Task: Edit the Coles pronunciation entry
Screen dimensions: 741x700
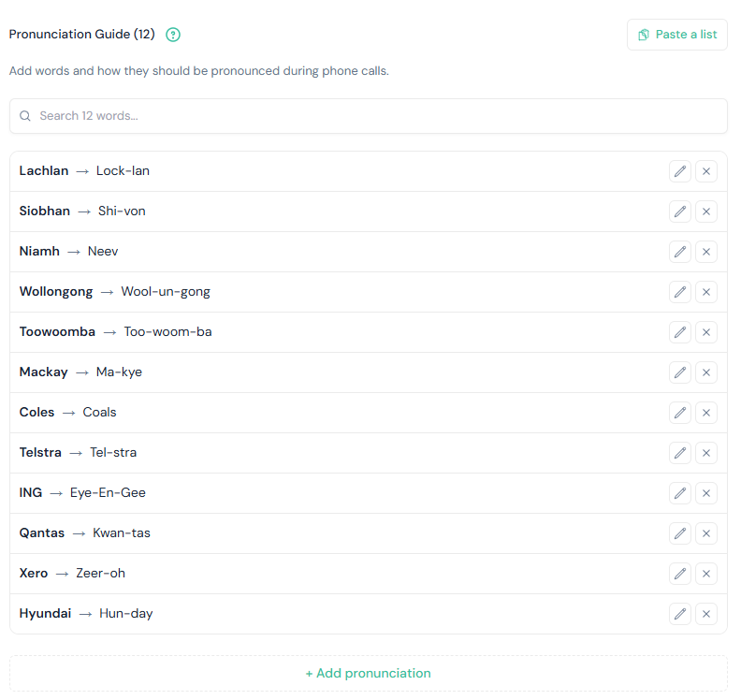Action: [x=680, y=413]
